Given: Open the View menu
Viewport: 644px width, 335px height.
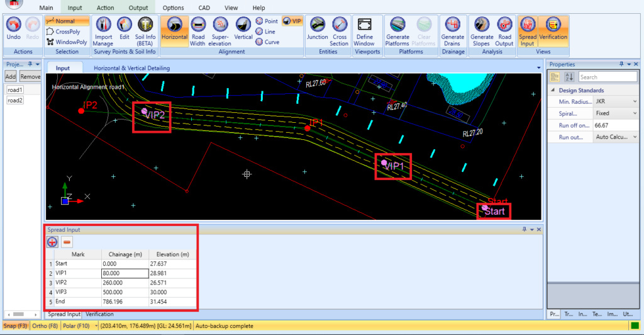Looking at the screenshot, I should (231, 8).
